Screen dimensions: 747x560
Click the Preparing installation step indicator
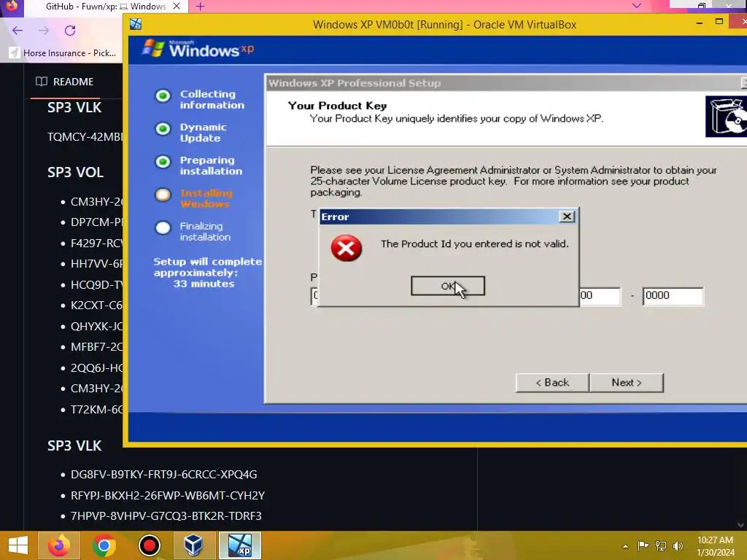pyautogui.click(x=163, y=162)
